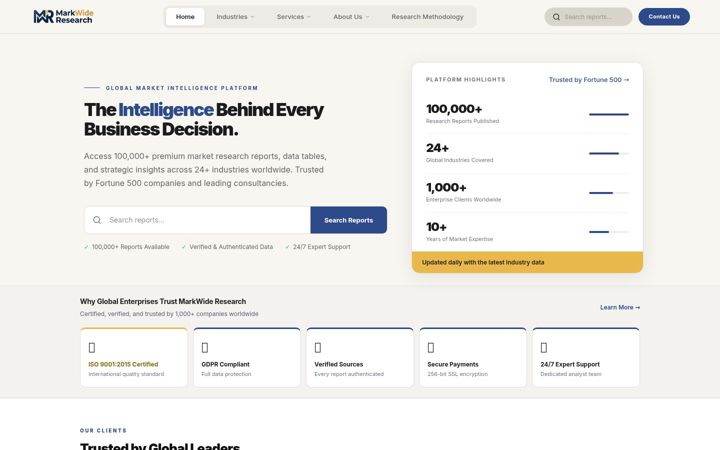This screenshot has height=450, width=720.
Task: Expand the About Us dropdown menu
Action: pos(351,17)
